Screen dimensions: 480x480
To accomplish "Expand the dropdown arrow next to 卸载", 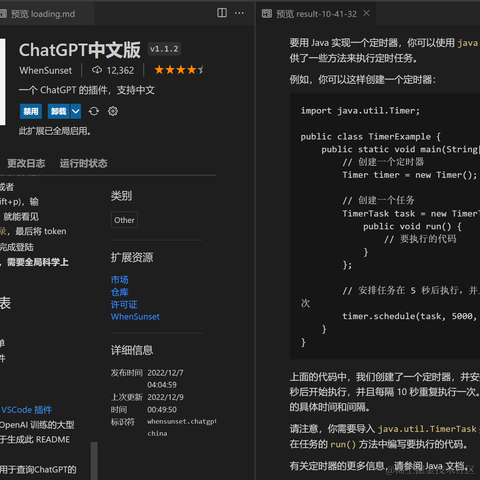I will [x=76, y=111].
